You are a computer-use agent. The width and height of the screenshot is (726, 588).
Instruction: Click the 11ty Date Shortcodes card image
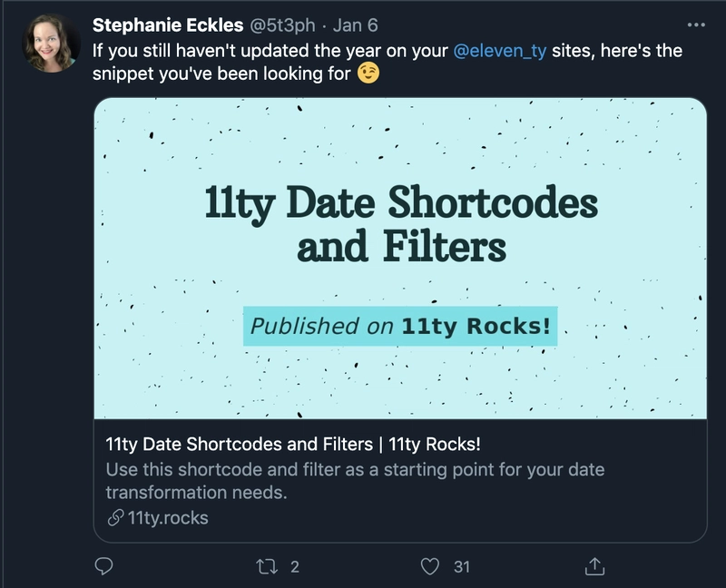tap(400, 259)
